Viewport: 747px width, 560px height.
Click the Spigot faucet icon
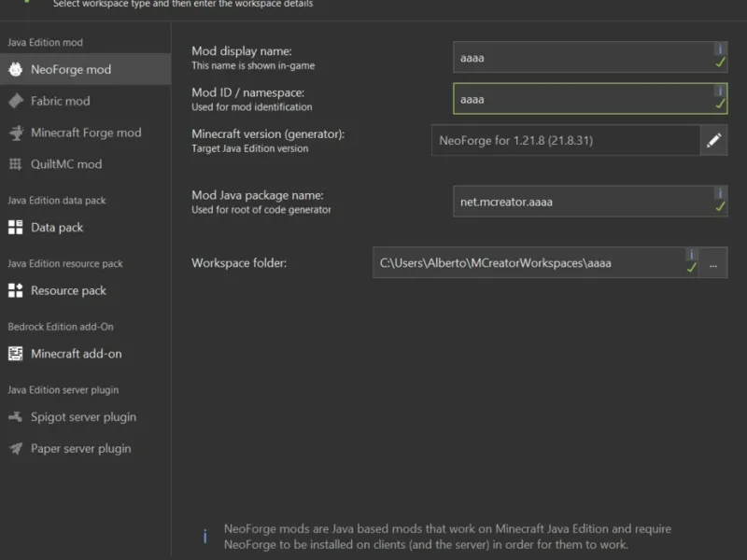(x=15, y=417)
